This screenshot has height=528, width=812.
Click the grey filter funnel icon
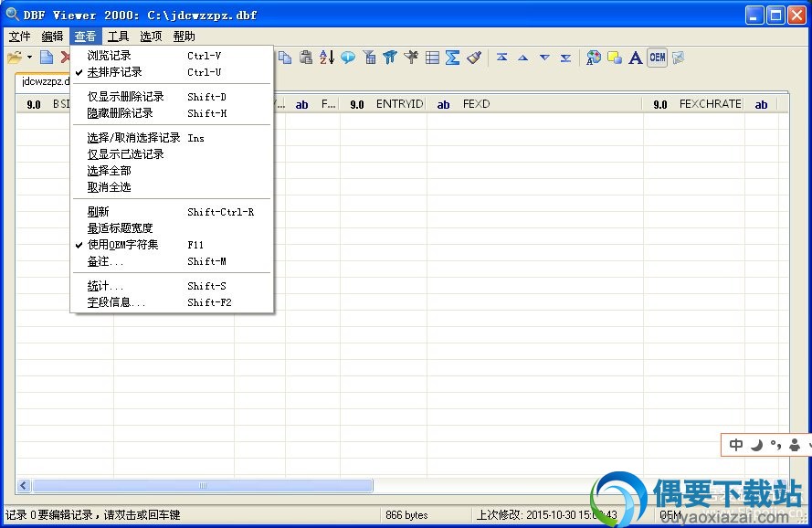(411, 57)
